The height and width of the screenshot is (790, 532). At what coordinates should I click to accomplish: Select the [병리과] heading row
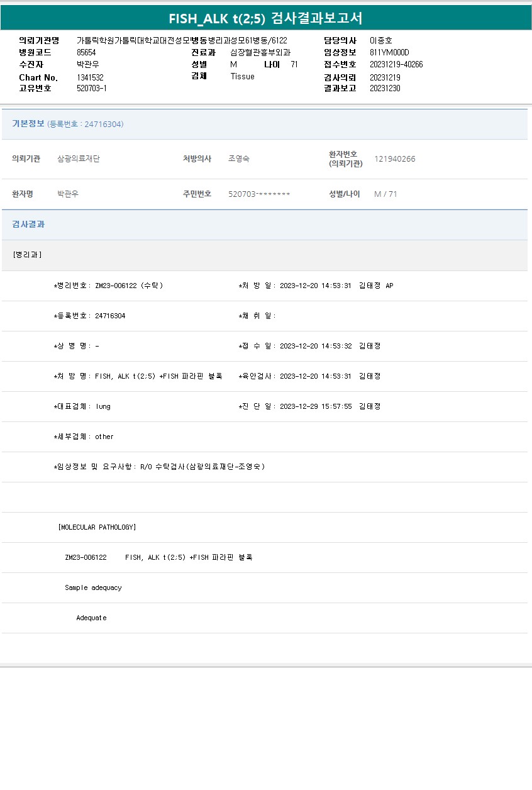(x=265, y=255)
